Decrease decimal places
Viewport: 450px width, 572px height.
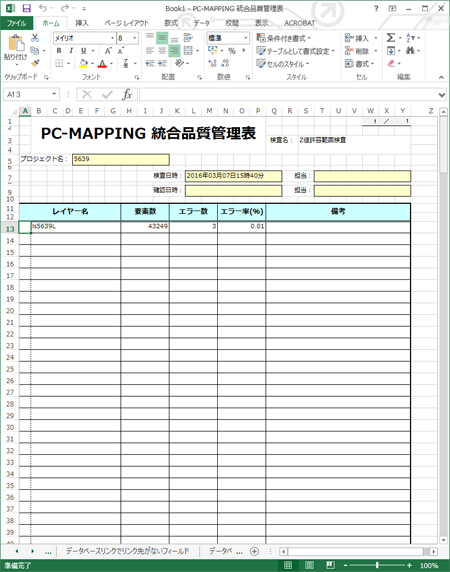pos(225,63)
